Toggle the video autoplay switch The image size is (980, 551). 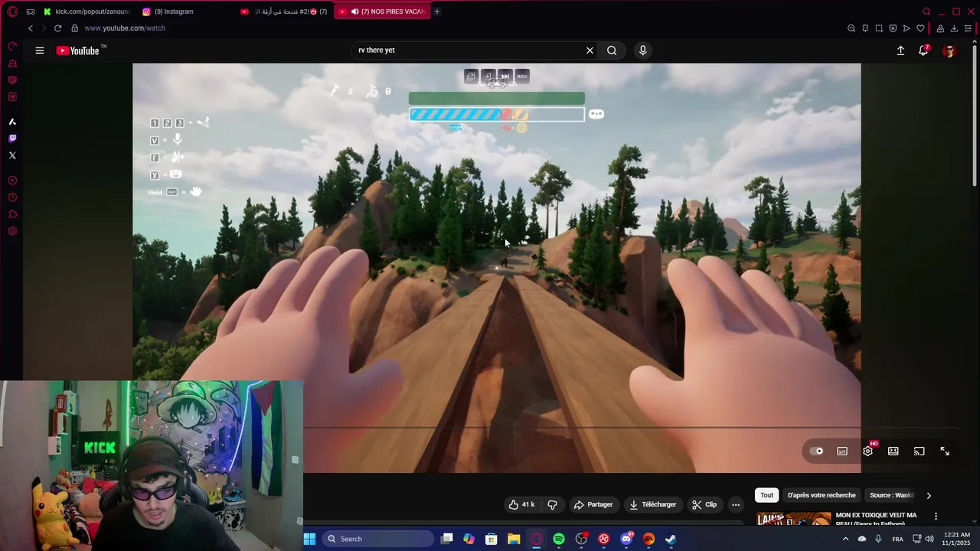tap(817, 452)
